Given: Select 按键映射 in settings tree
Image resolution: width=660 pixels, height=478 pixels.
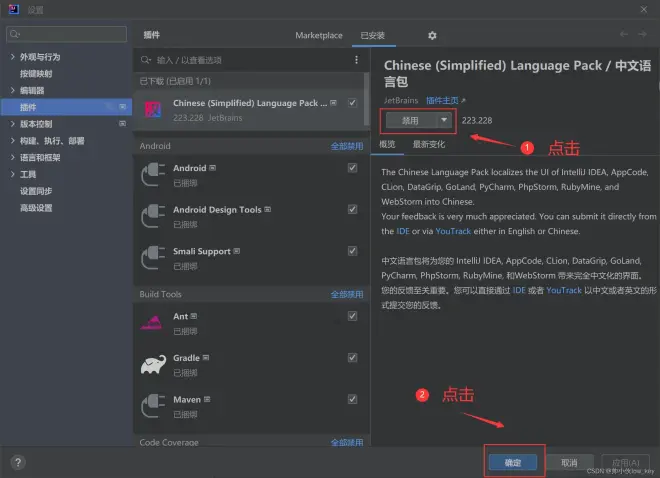Looking at the screenshot, I should click(36, 74).
